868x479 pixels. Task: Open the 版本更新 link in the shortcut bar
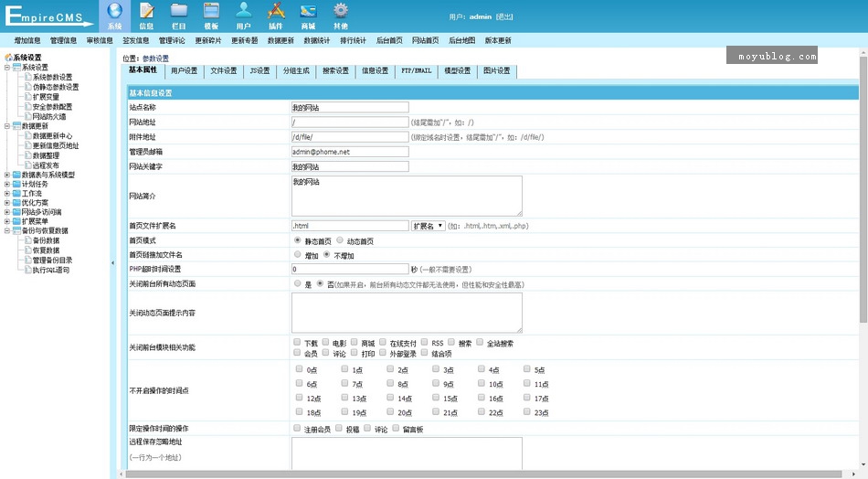pos(498,40)
